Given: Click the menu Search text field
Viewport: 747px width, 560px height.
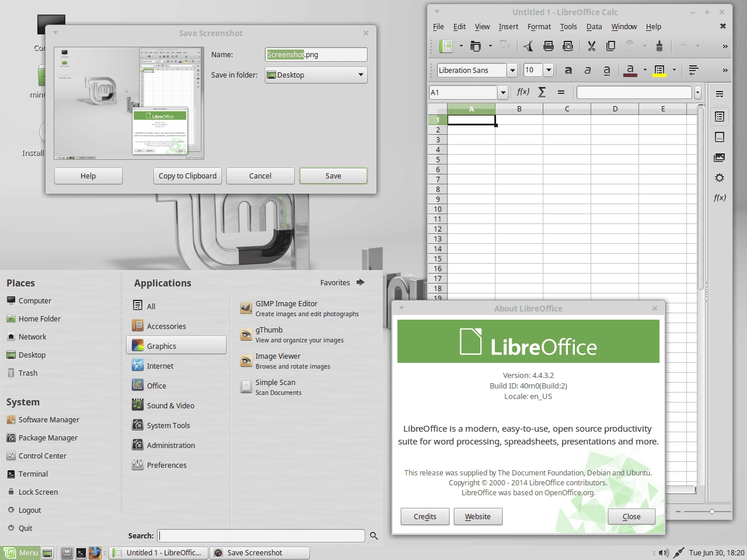Looking at the screenshot, I should click(261, 535).
